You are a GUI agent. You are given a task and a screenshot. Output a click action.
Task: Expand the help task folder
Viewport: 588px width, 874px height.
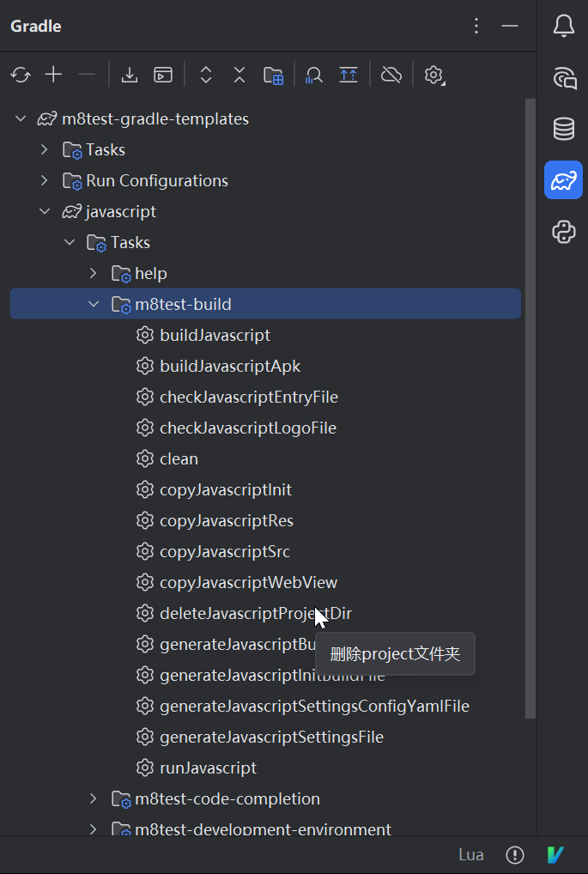pyautogui.click(x=94, y=273)
